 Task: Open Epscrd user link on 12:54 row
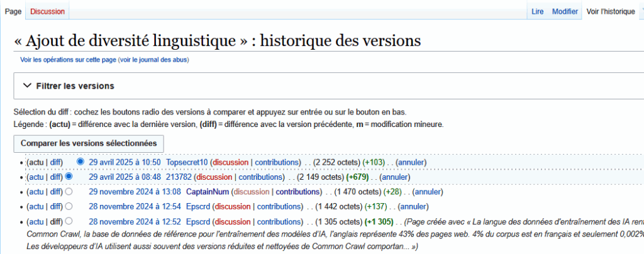[198, 207]
